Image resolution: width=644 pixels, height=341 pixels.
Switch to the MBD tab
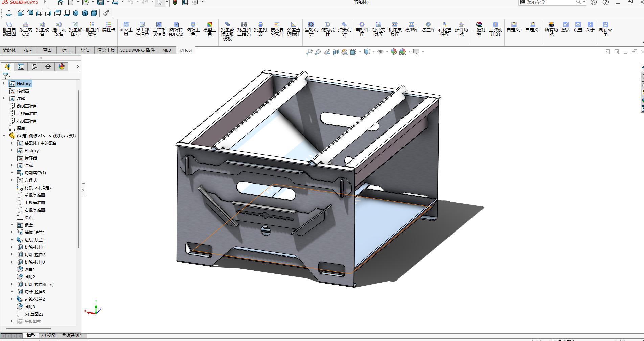tap(167, 50)
